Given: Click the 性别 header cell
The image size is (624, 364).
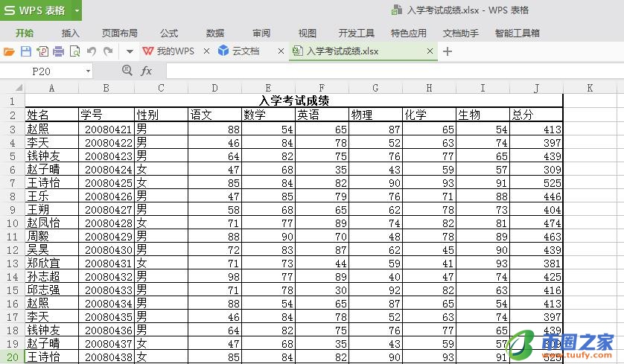Looking at the screenshot, I should pos(161,115).
